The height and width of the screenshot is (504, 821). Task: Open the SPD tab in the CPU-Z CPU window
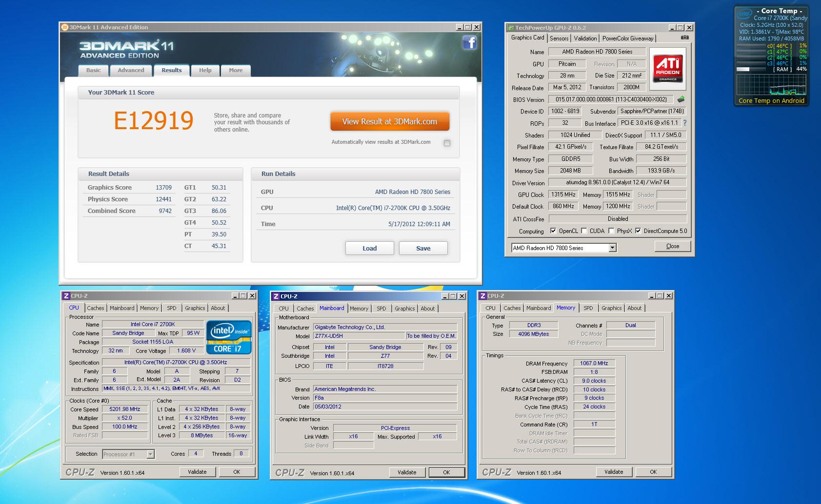click(x=172, y=308)
